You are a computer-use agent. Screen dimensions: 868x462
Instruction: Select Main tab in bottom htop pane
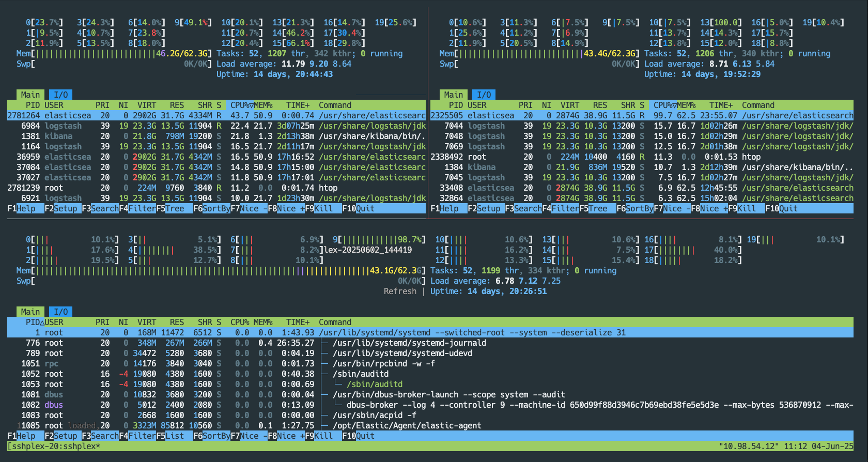(30, 312)
